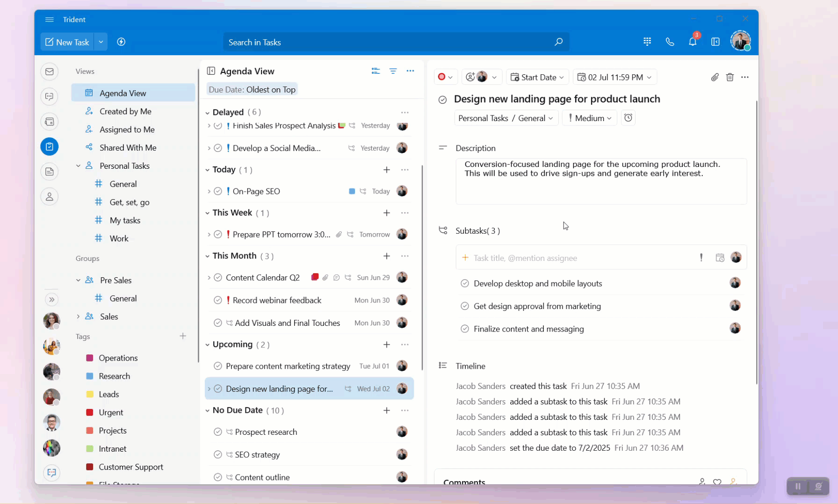Delete the task with the trash icon
The width and height of the screenshot is (838, 504).
point(730,77)
